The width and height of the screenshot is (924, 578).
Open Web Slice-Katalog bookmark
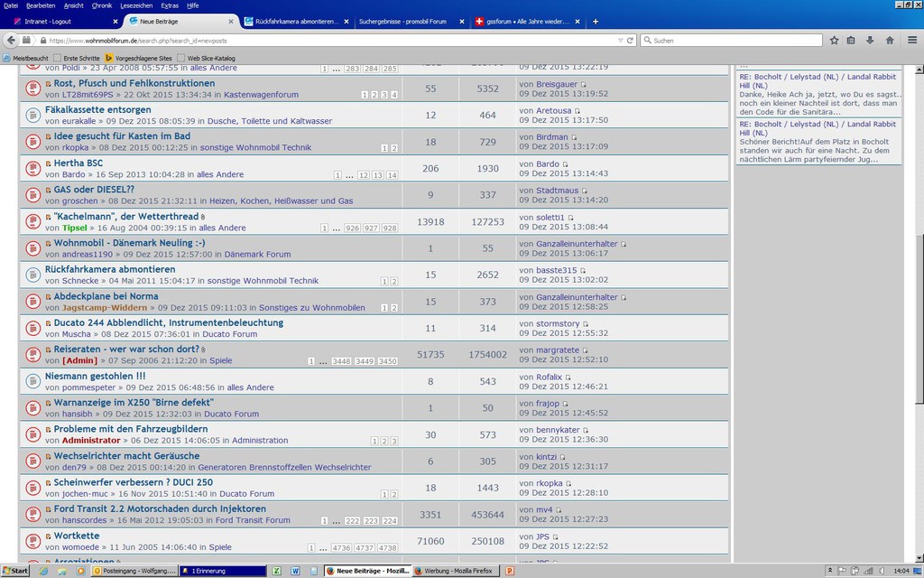tap(207, 58)
